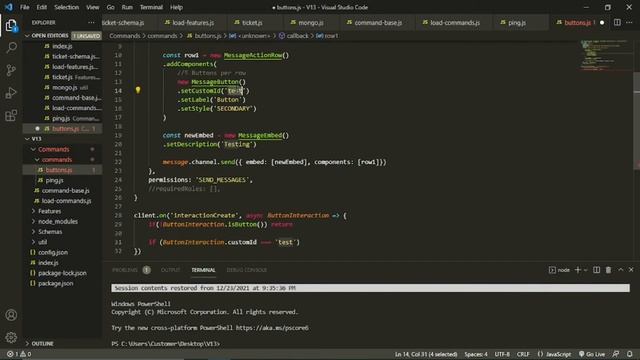Select the node terminal label
The height and width of the screenshot is (360, 640).
coord(559,270)
